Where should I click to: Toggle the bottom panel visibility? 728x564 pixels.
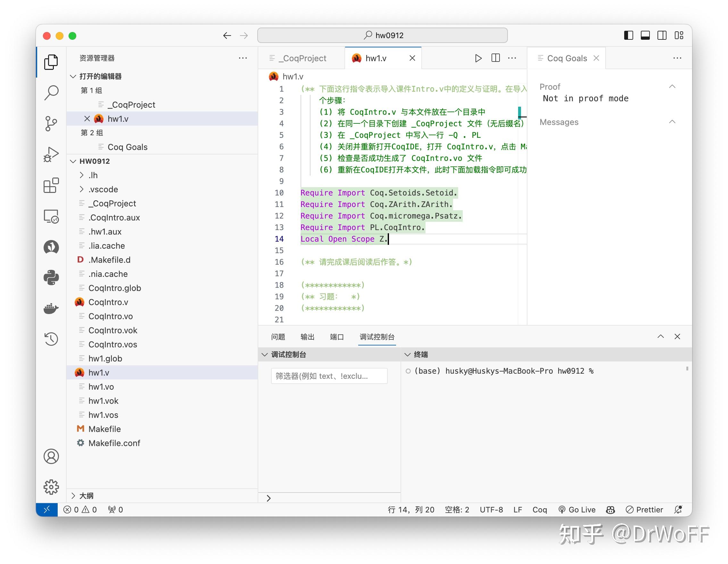[645, 35]
